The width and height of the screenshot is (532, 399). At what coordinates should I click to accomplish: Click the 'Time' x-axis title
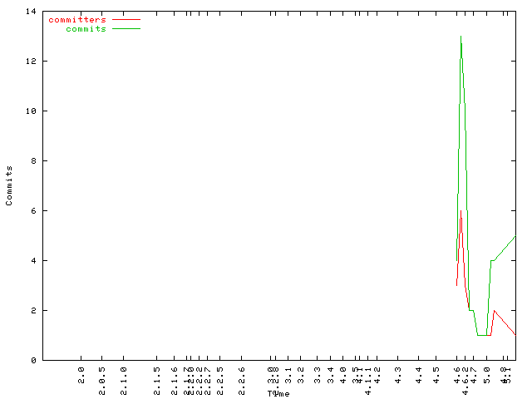click(278, 393)
